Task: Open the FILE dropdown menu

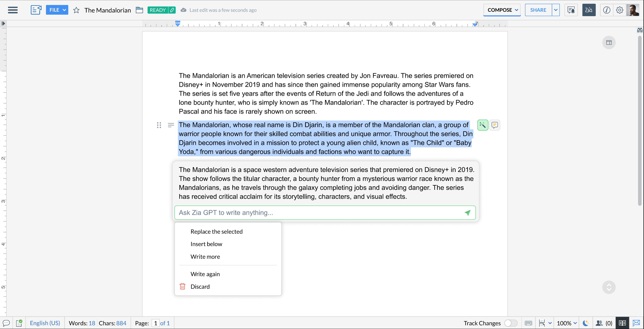Action: point(57,10)
